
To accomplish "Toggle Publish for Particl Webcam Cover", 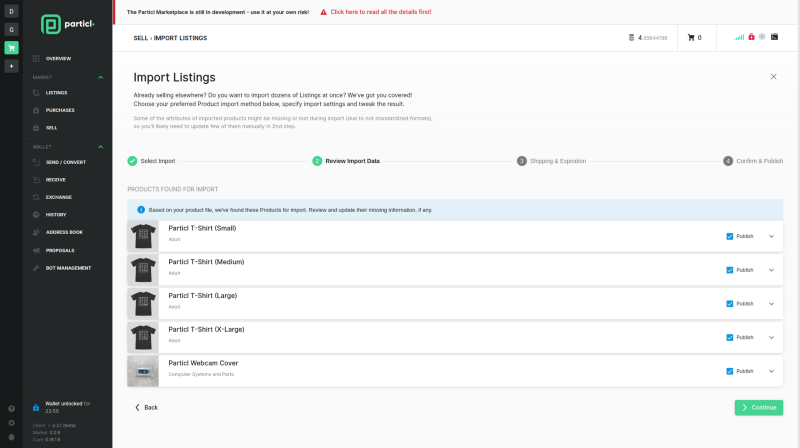I will pos(730,371).
